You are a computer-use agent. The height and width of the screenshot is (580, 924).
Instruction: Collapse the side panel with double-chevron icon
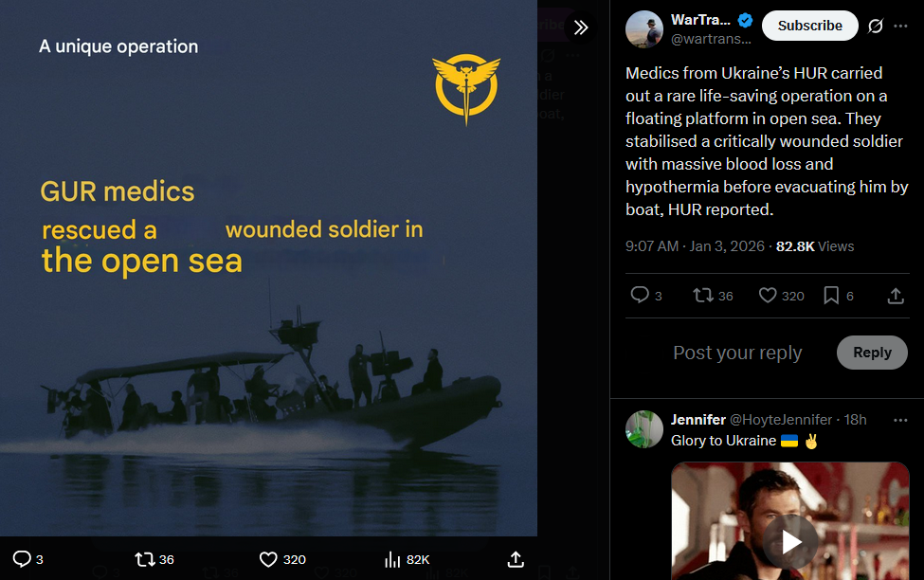pos(581,27)
